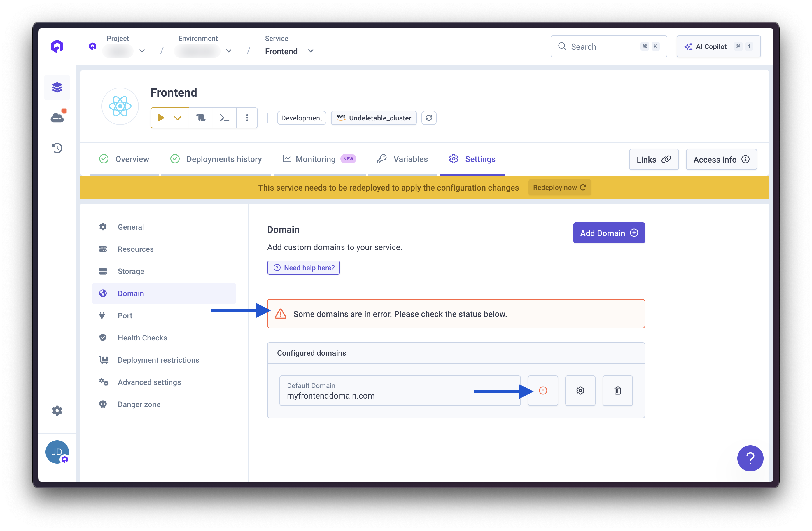The height and width of the screenshot is (531, 812).
Task: Click the domain error status icon
Action: click(542, 390)
